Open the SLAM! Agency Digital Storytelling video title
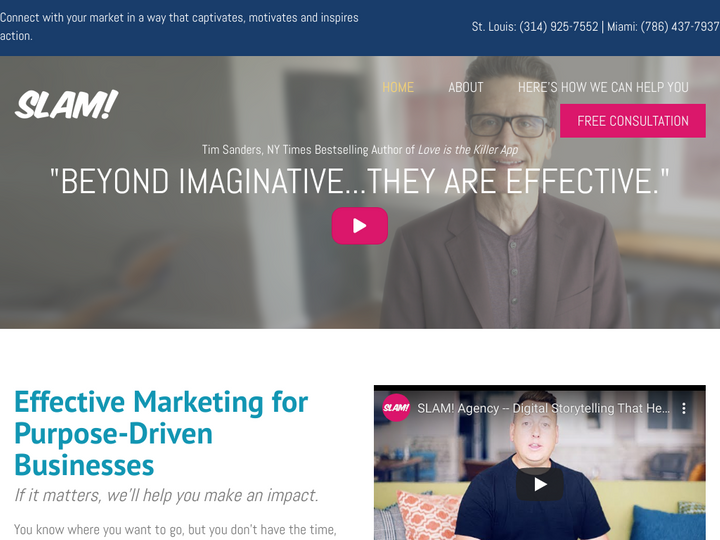The width and height of the screenshot is (720, 540). 543,408
